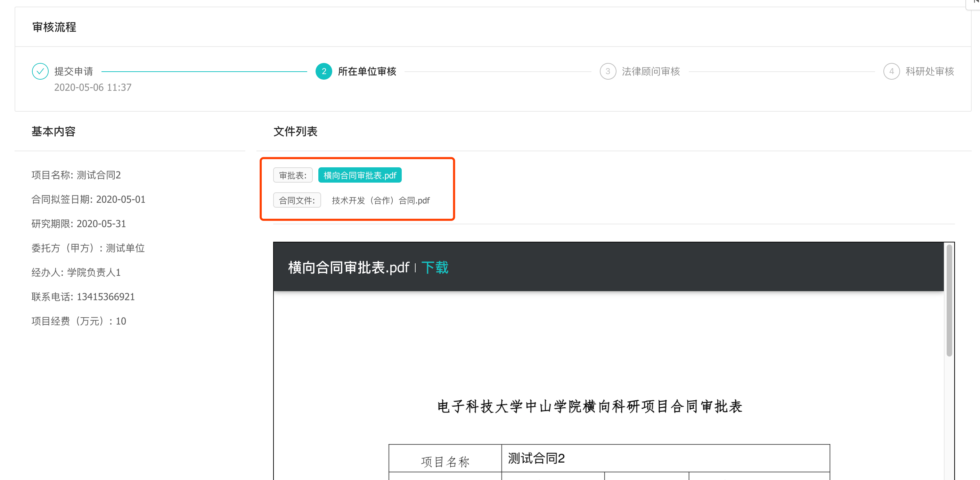Screen dimensions: 980x480
Task: Download the PDF via 下载 link
Action: 435,267
